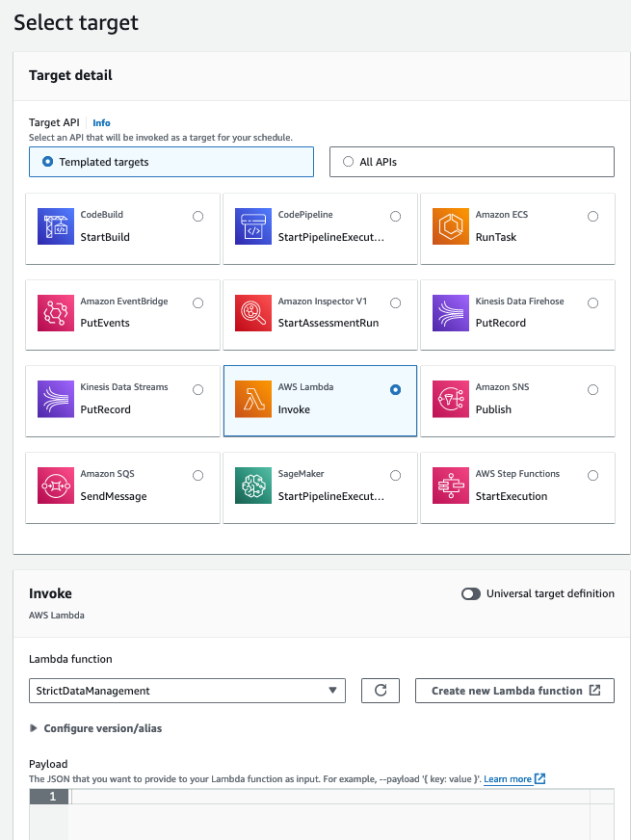Select the Templated targets option
The width and height of the screenshot is (631, 840).
pos(171,162)
